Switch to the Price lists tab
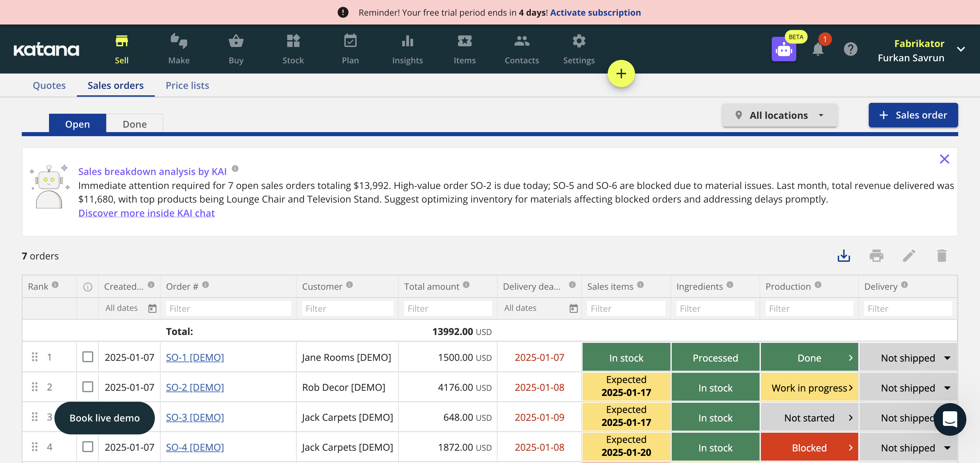This screenshot has height=463, width=980. [x=187, y=85]
